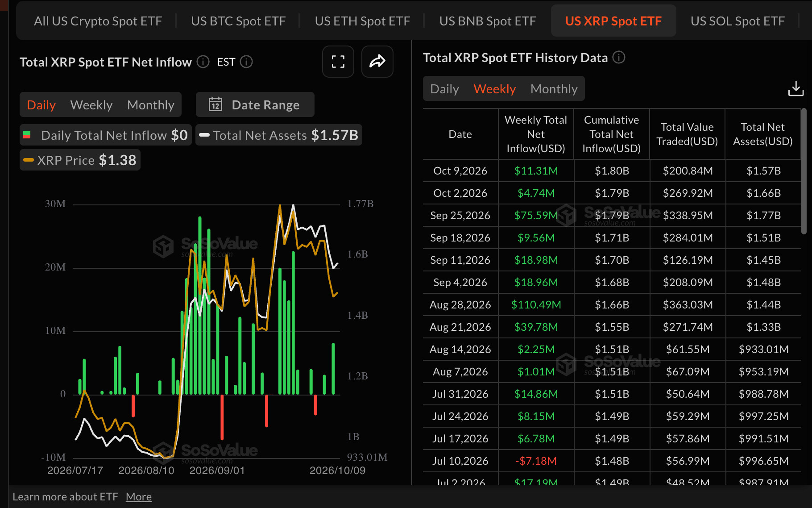Click the 2026/10/09 chart axis date
The height and width of the screenshot is (508, 812).
(x=337, y=471)
